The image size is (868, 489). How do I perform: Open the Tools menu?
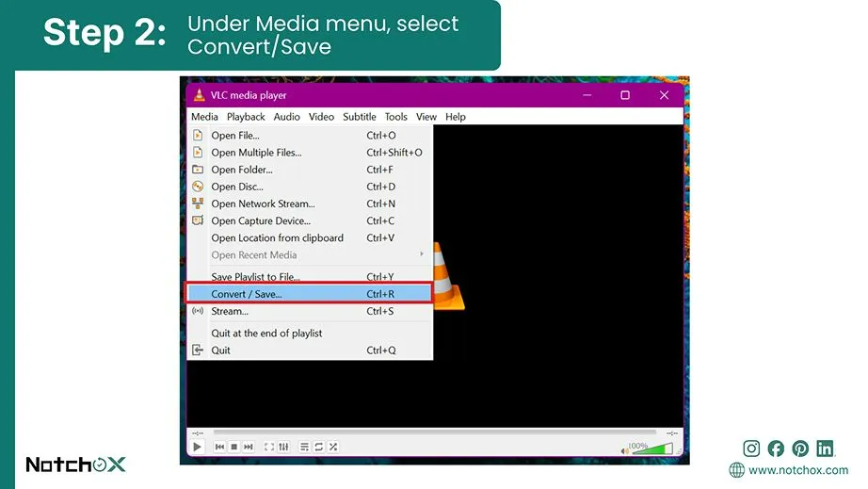click(395, 117)
